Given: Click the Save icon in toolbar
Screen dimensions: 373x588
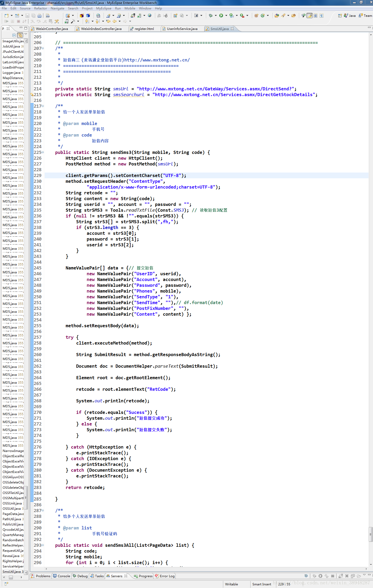Looking at the screenshot, I should pyautogui.click(x=27, y=15).
